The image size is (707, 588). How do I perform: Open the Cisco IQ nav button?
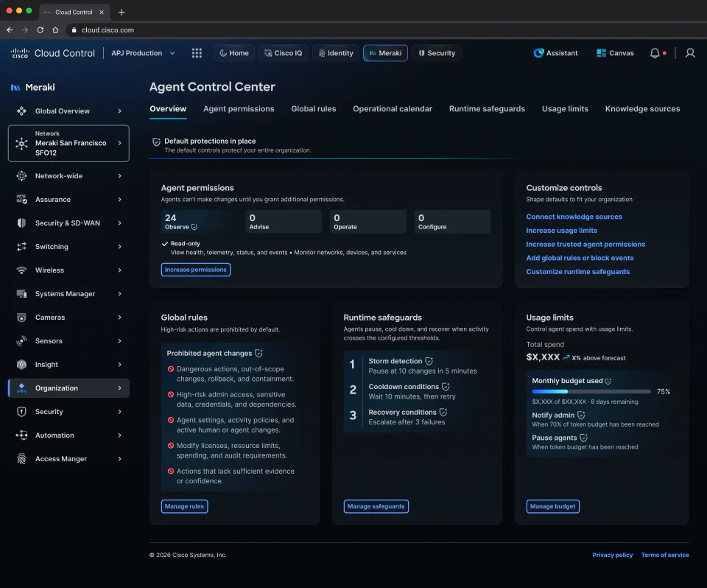pyautogui.click(x=283, y=53)
